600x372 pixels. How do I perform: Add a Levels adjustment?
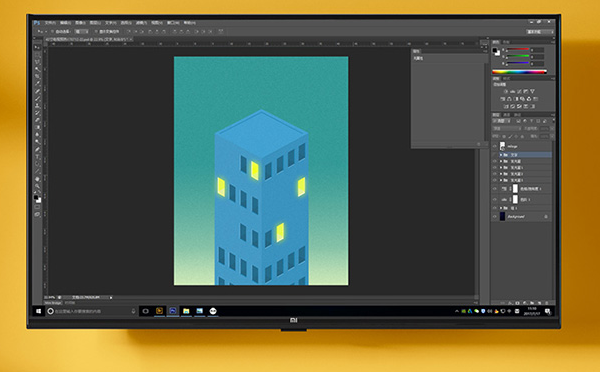tap(512, 91)
